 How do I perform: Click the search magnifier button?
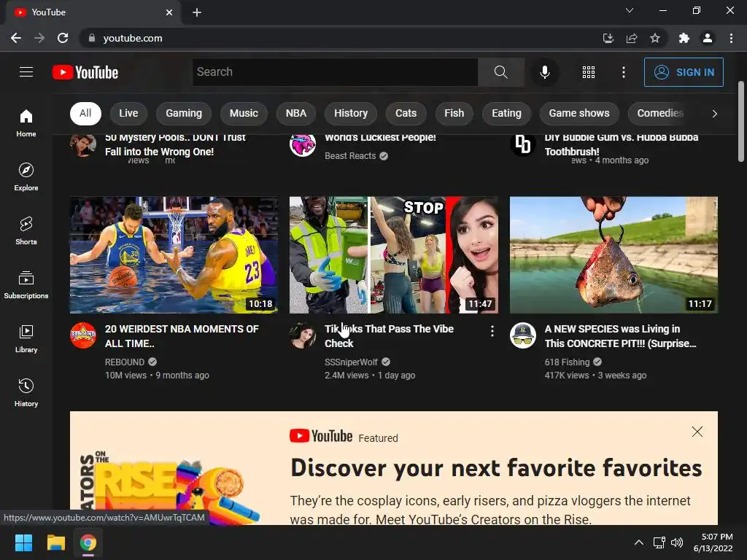[500, 72]
